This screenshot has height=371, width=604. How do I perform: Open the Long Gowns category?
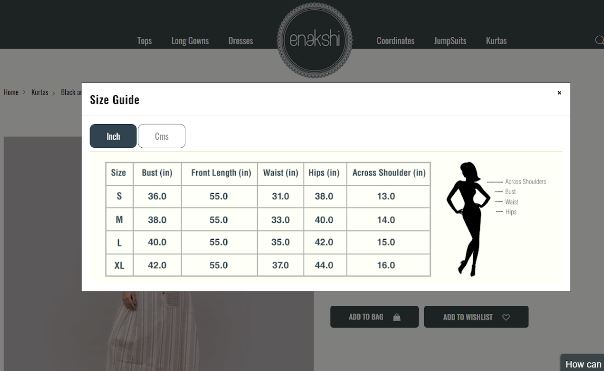pyautogui.click(x=190, y=40)
